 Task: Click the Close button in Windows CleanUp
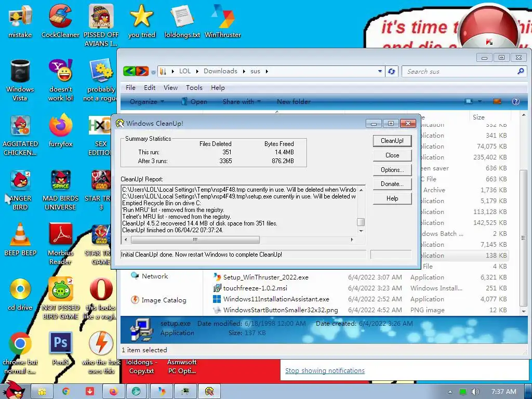pos(392,155)
